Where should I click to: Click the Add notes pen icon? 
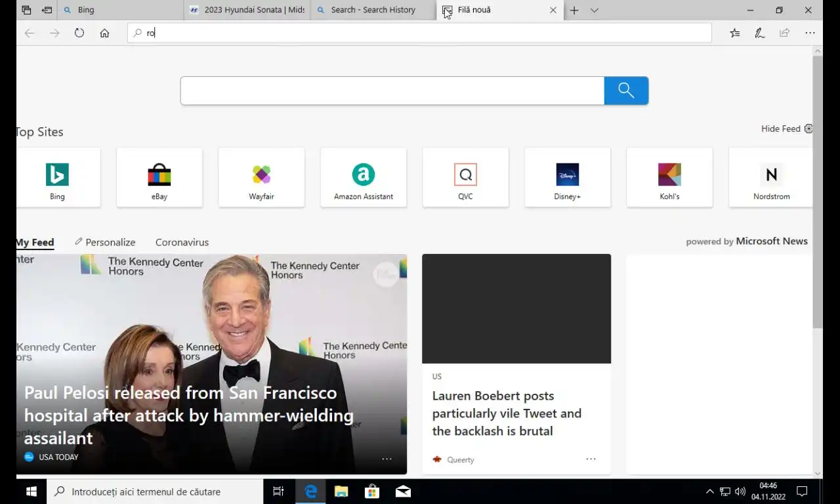coord(760,33)
